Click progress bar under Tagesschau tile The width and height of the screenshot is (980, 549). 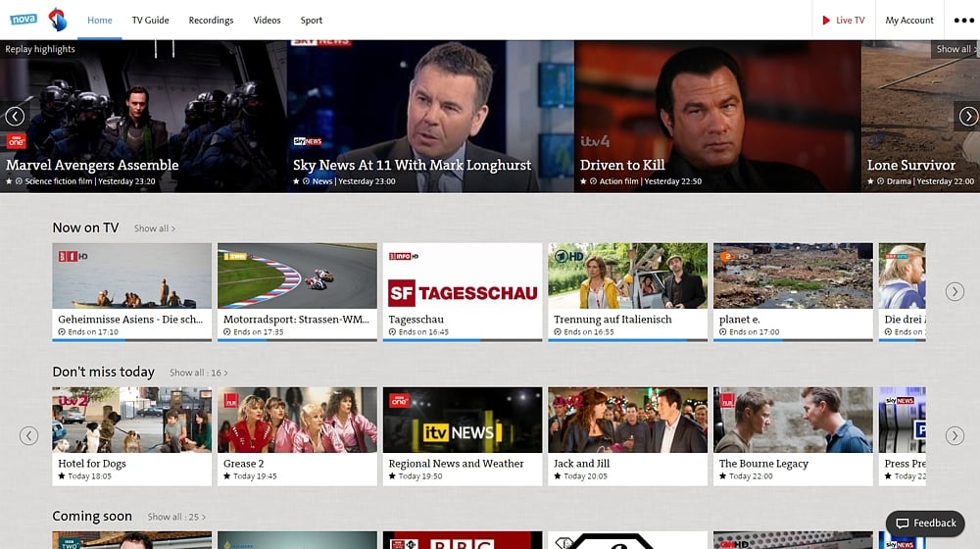463,340
